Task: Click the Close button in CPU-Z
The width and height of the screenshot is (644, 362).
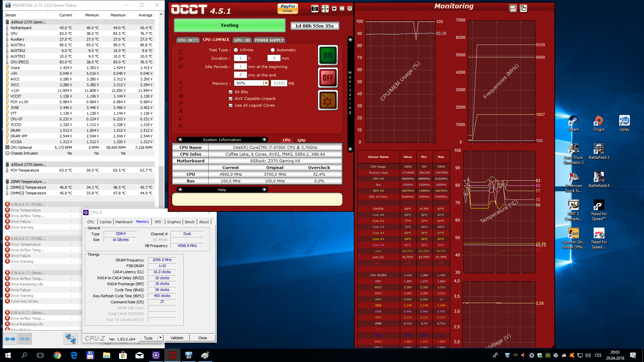Action: pos(203,338)
